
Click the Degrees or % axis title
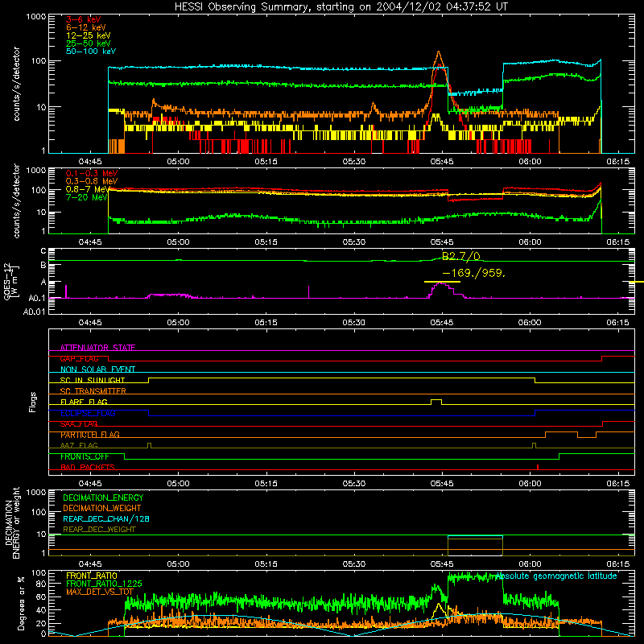[21, 604]
